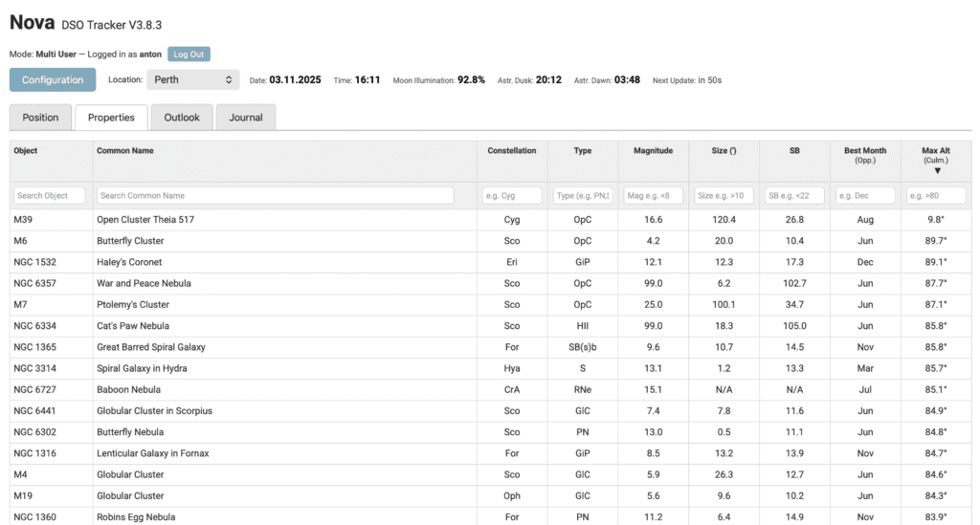The width and height of the screenshot is (980, 525).
Task: Click the Best Month filter input
Action: (x=865, y=195)
